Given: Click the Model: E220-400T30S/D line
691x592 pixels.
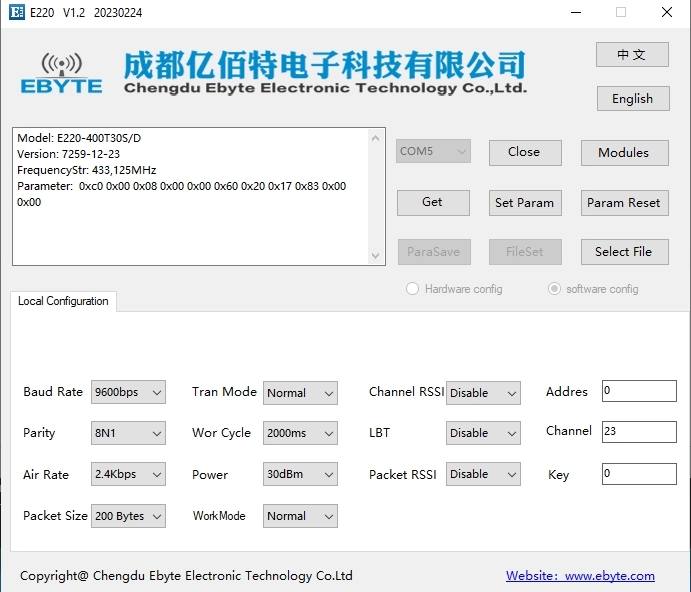Looking at the screenshot, I should pyautogui.click(x=79, y=138).
